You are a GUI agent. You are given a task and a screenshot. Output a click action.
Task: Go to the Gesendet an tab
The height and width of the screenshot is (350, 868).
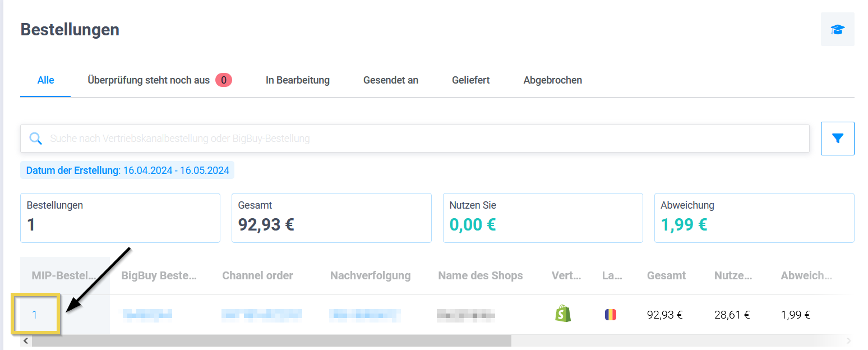pyautogui.click(x=390, y=80)
